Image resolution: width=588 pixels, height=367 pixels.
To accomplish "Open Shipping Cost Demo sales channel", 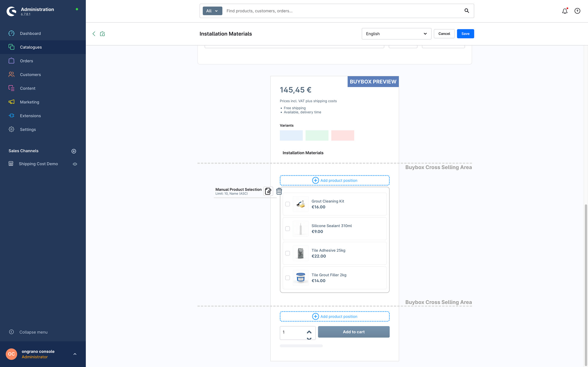I will [38, 164].
